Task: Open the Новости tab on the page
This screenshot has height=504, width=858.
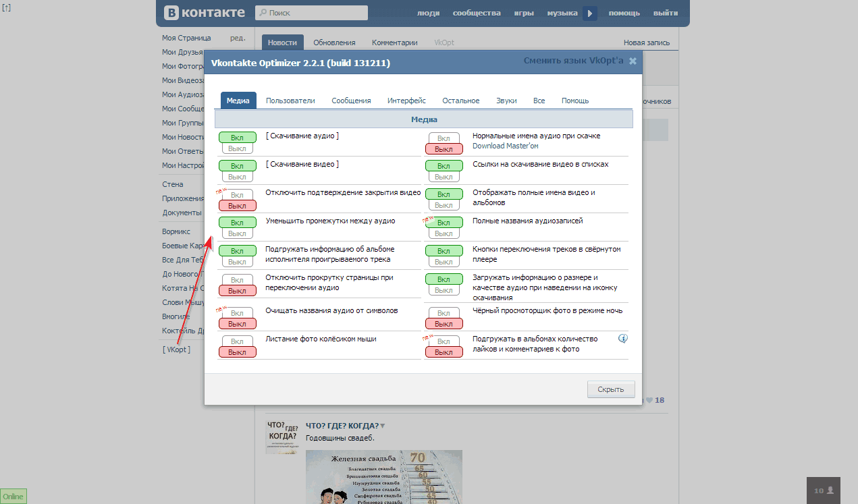Action: [x=282, y=43]
